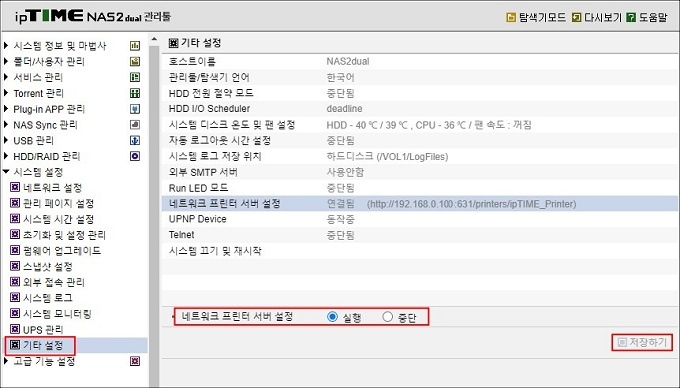The height and width of the screenshot is (388, 680).
Task: Click the 스냅샷 설정 item icon
Action: (x=15, y=266)
